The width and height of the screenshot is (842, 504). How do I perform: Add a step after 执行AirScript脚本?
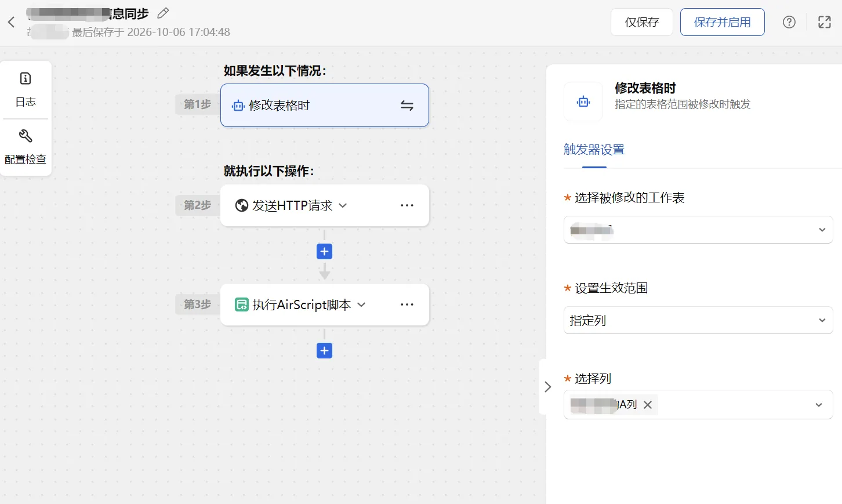324,350
